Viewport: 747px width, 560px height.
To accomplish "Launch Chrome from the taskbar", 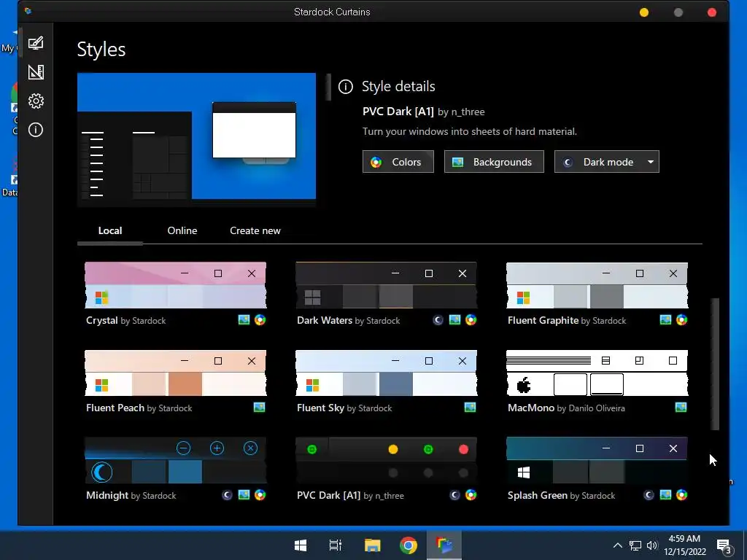I will coord(409,545).
